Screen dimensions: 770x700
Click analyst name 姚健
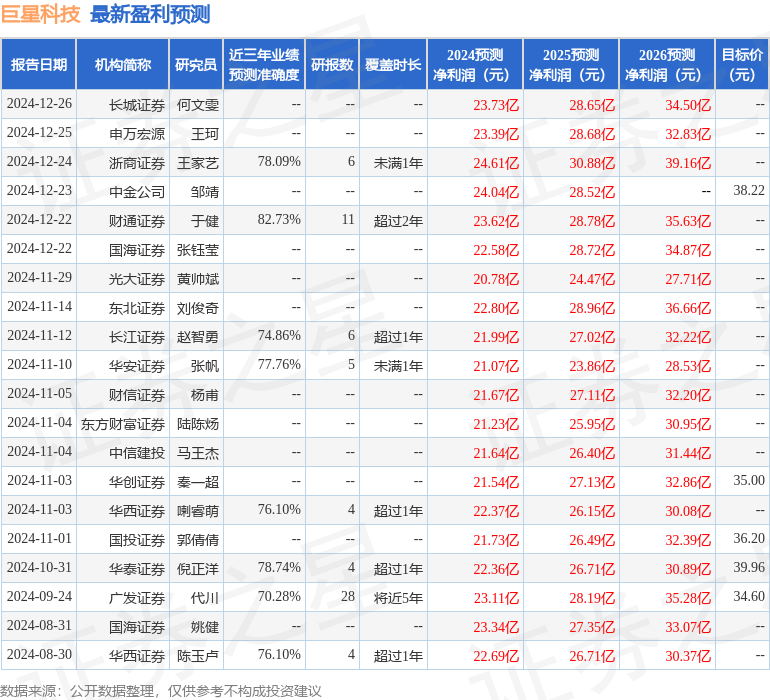(205, 627)
